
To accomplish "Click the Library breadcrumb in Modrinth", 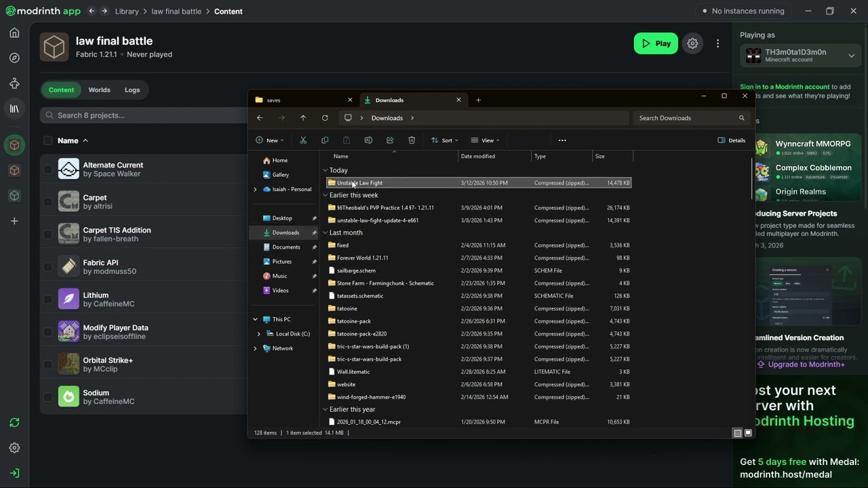I will pos(127,12).
